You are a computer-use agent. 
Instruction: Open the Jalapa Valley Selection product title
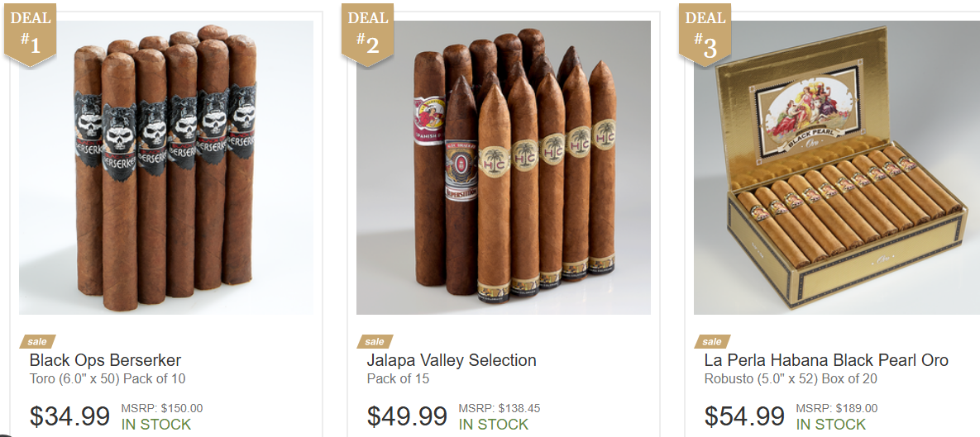(x=452, y=360)
